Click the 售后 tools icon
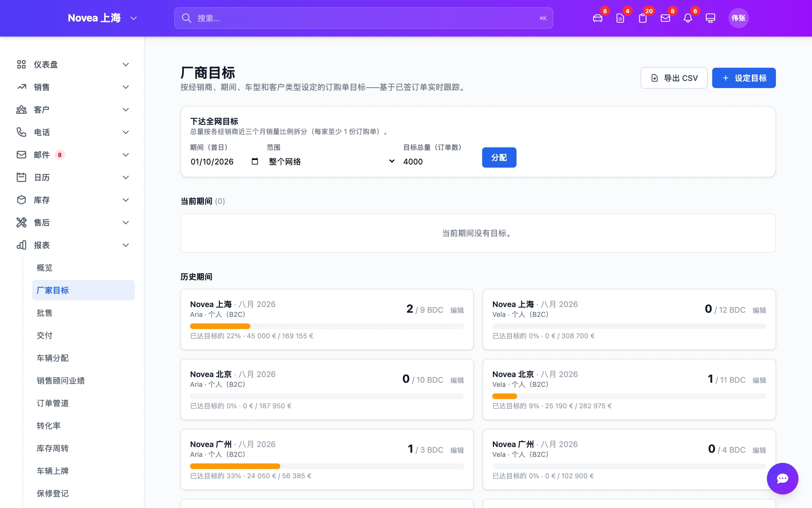The height and width of the screenshot is (508, 812). [21, 222]
